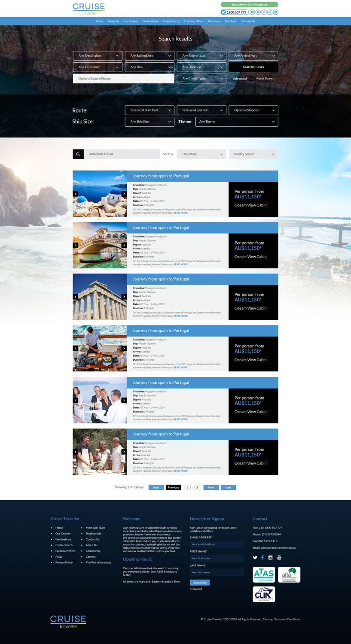This screenshot has width=351, height=644.
Task: Show next photo on the chefs cooking card
Action: point(124,452)
